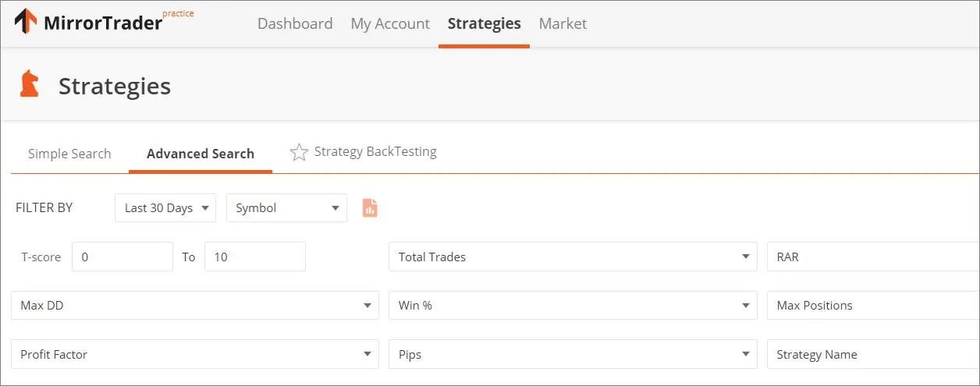The height and width of the screenshot is (386, 980).
Task: Expand the Total Trades dropdown
Action: tap(573, 257)
